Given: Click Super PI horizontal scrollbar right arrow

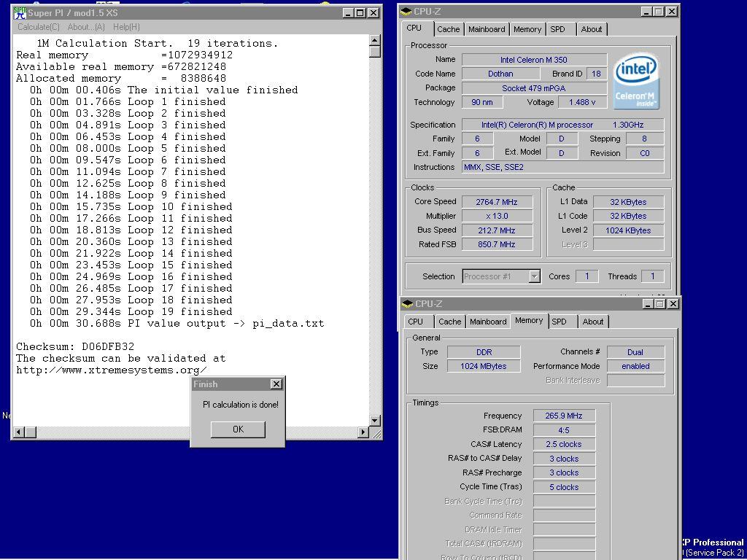Looking at the screenshot, I should coord(363,432).
